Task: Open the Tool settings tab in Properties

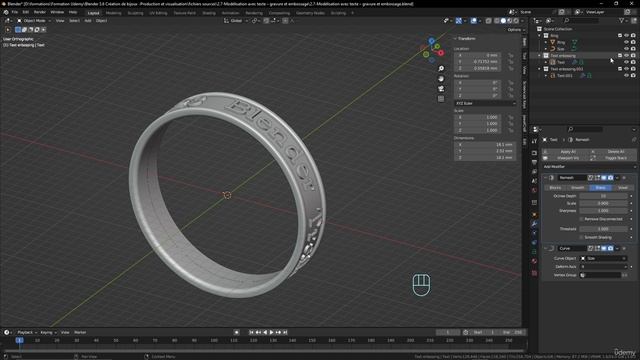Action: point(534,141)
